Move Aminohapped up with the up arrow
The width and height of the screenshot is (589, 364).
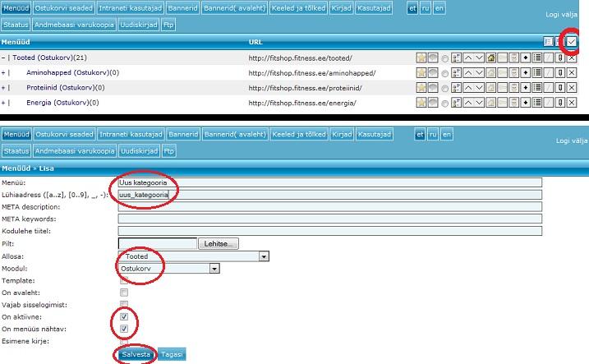pos(468,73)
